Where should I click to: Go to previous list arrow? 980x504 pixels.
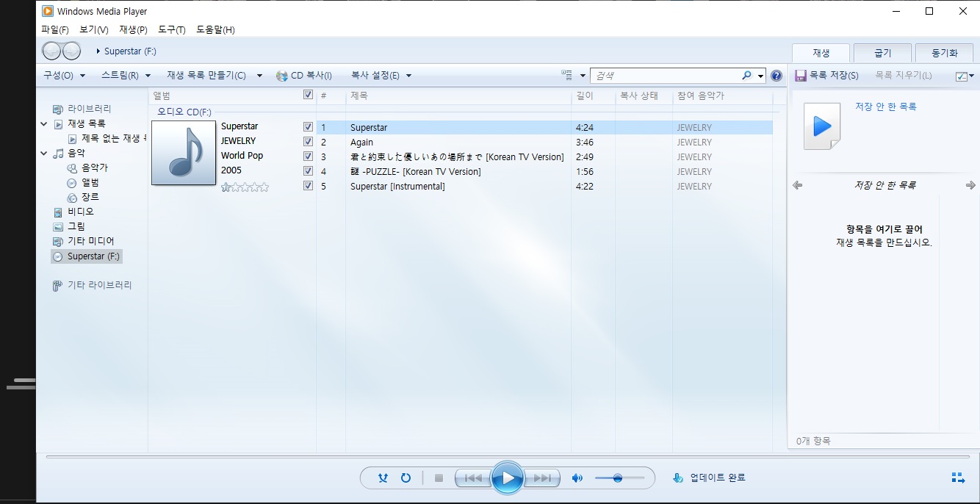798,185
